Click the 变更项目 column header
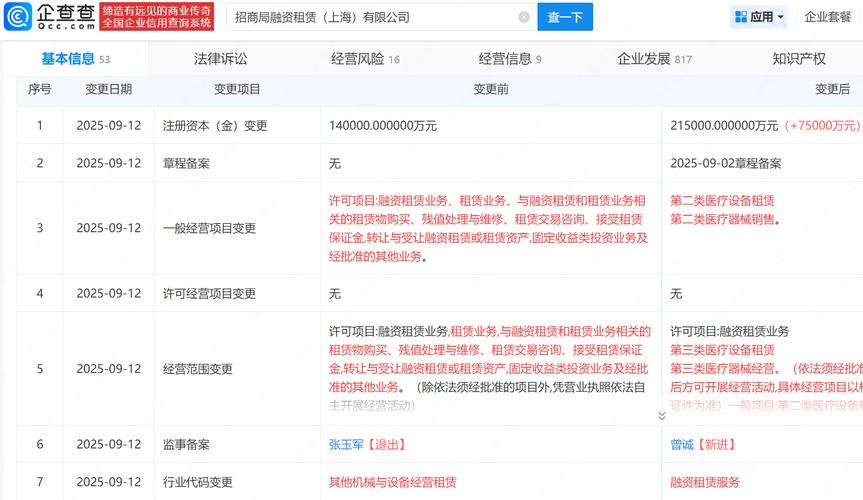The image size is (863, 500). pyautogui.click(x=211, y=89)
